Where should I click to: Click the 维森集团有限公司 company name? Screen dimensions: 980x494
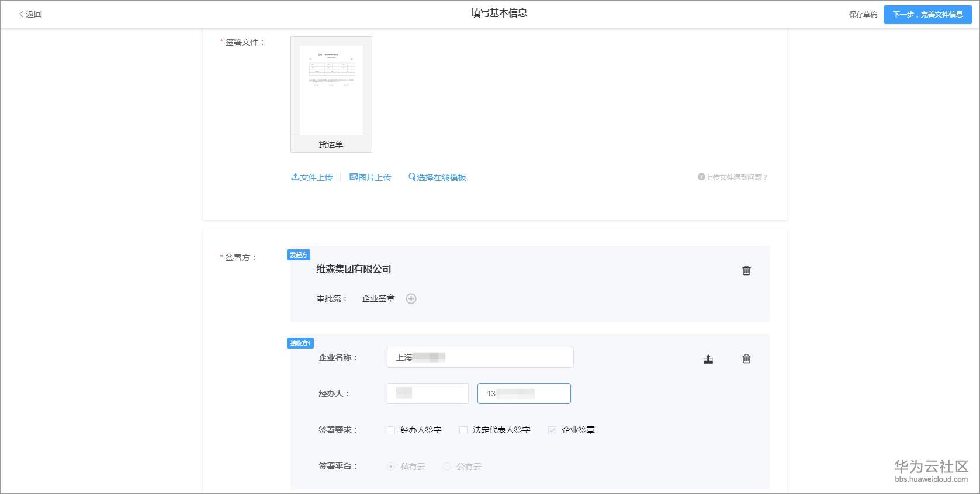click(x=354, y=269)
